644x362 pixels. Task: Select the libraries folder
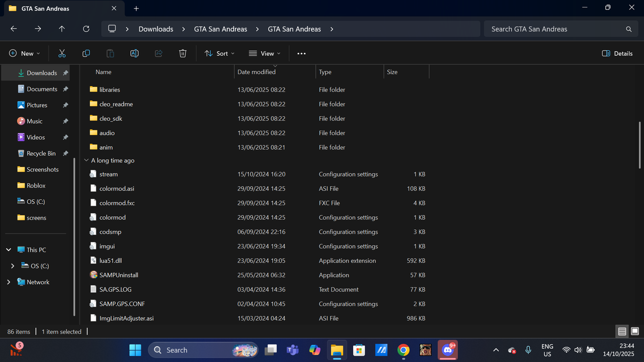click(x=110, y=89)
